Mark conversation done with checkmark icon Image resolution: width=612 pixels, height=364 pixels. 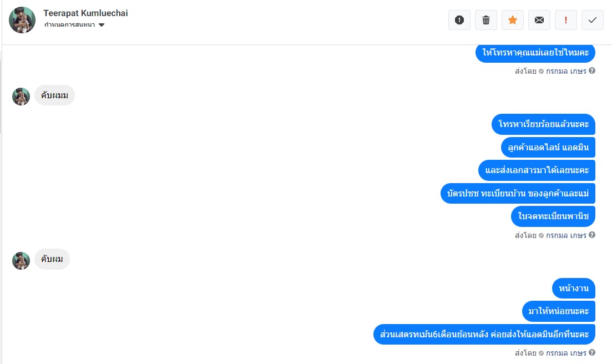click(x=593, y=20)
